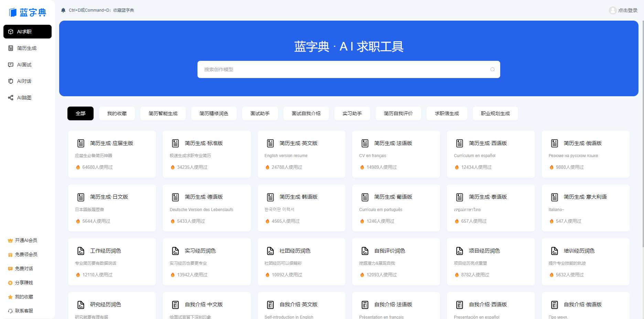
Task: Open the 简历生成·葡语版 card title
Action: (393, 197)
